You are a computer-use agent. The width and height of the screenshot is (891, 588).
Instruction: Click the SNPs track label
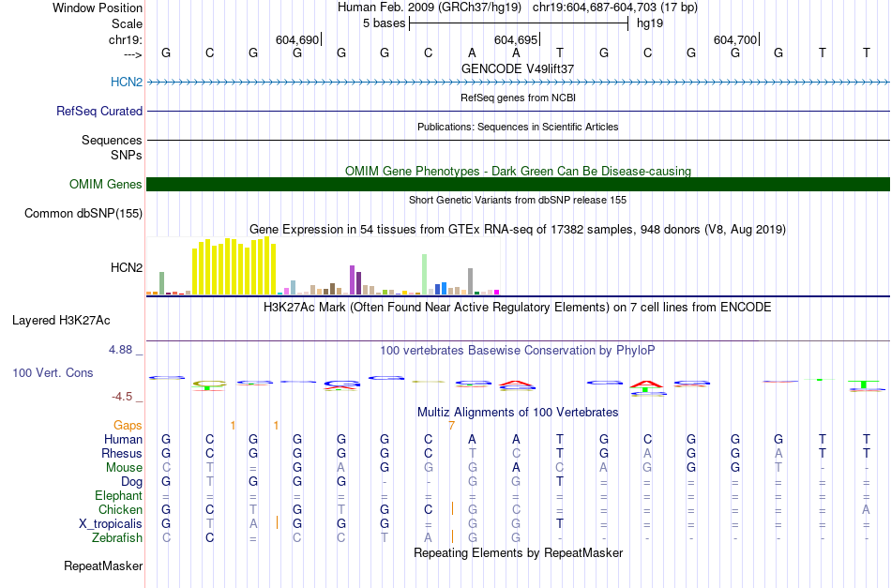click(x=127, y=155)
